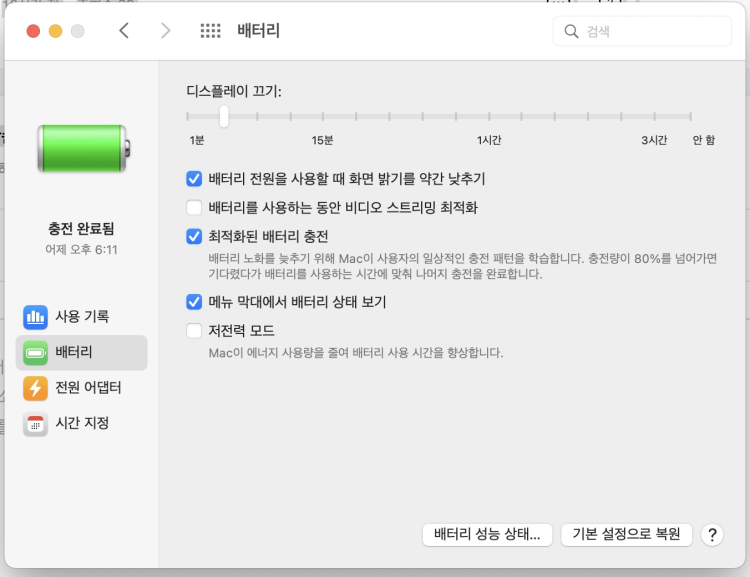
Task: Click into the 검색 search field
Action: [x=642, y=32]
